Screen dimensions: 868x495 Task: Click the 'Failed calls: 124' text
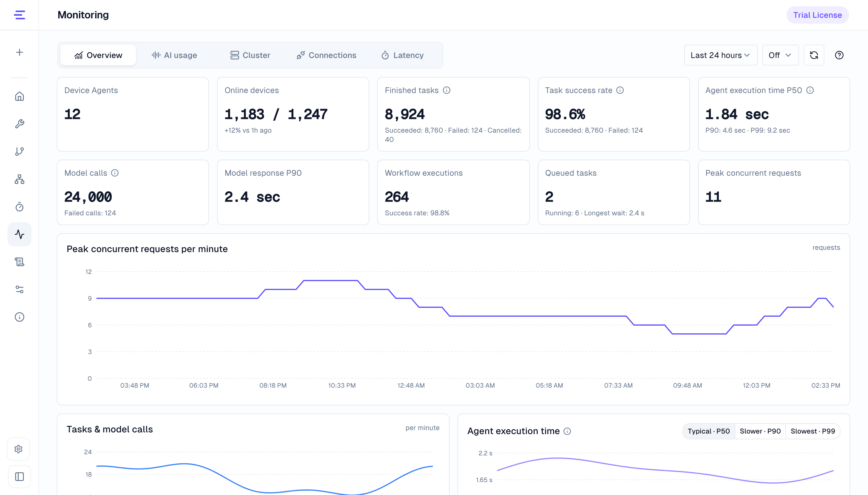coord(90,213)
